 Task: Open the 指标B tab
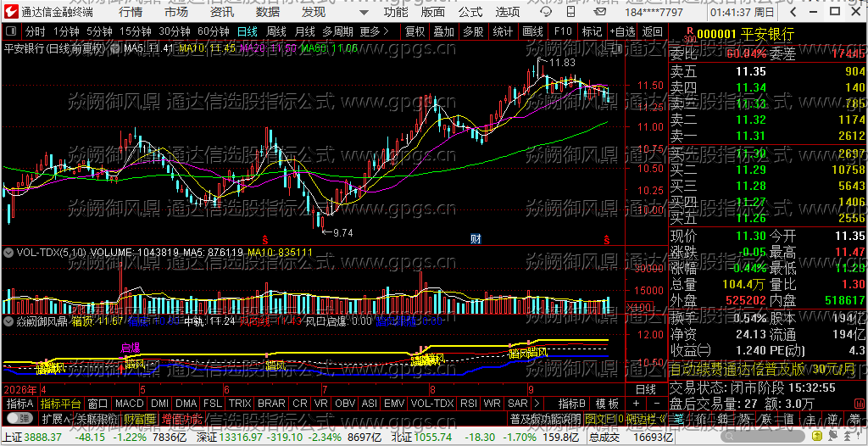pos(570,404)
